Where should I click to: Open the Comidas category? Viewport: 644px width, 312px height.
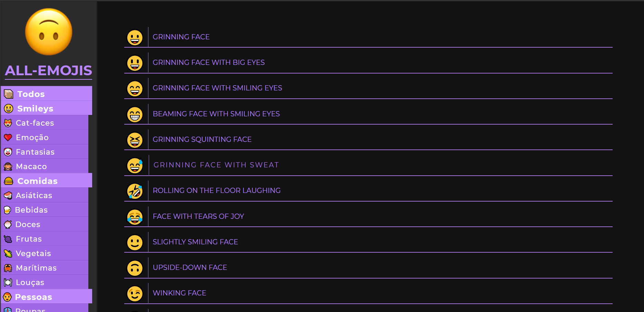(x=37, y=181)
